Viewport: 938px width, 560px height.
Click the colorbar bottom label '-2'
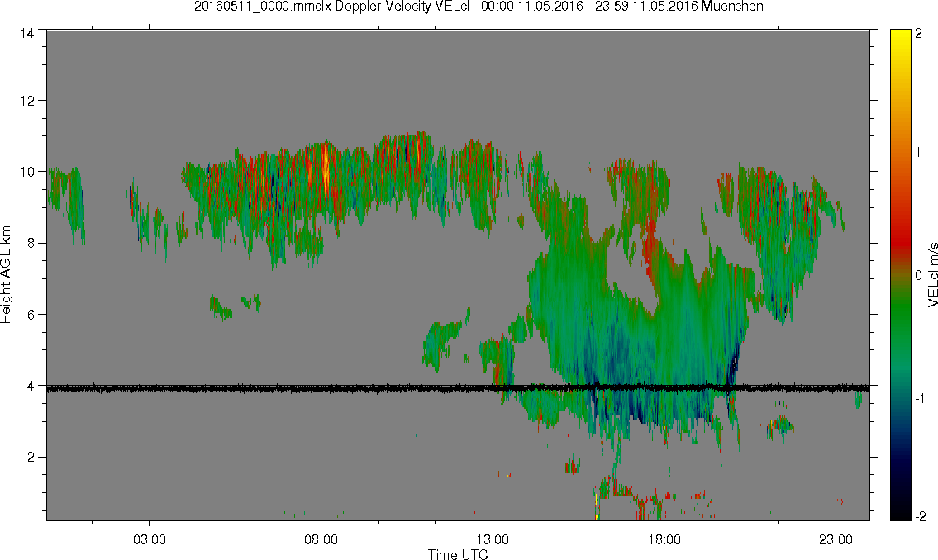click(x=921, y=516)
